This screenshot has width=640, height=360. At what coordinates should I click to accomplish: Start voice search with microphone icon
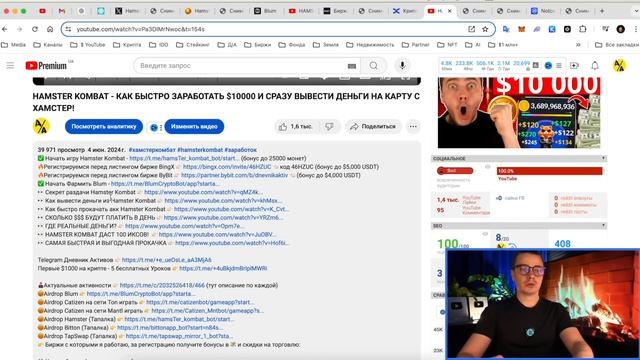[x=402, y=65]
